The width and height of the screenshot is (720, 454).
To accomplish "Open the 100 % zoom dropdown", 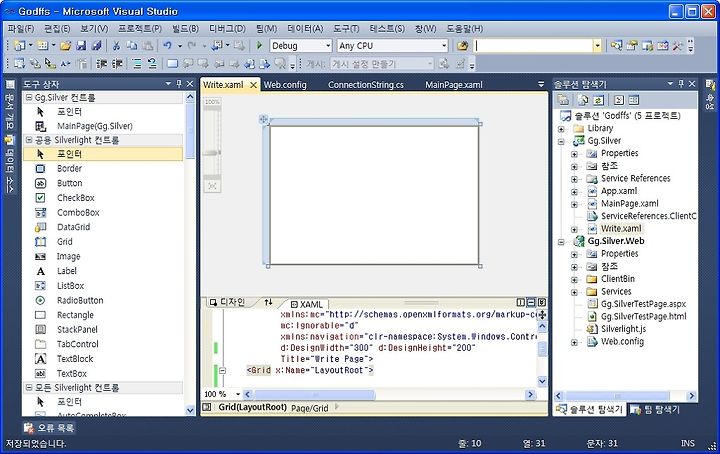I will (238, 394).
